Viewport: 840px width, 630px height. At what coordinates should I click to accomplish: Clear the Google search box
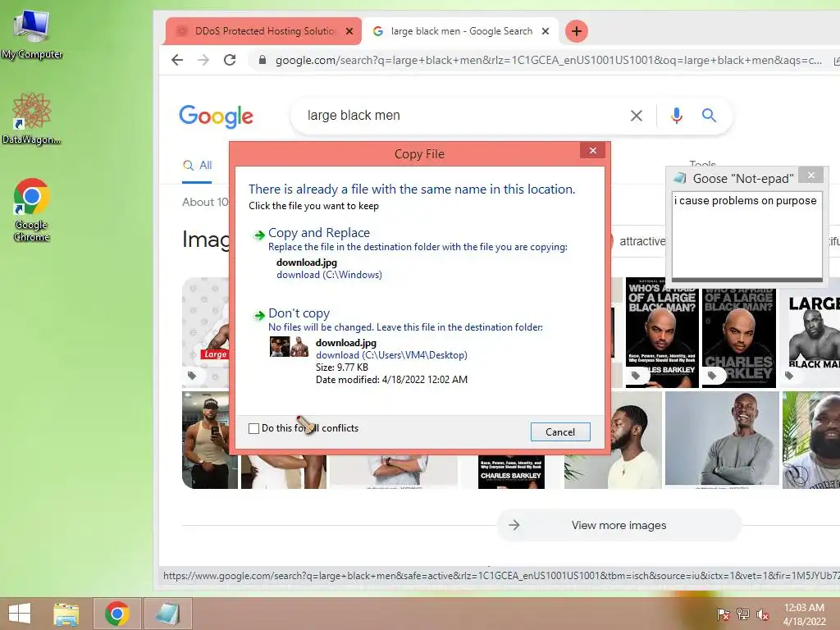(637, 115)
